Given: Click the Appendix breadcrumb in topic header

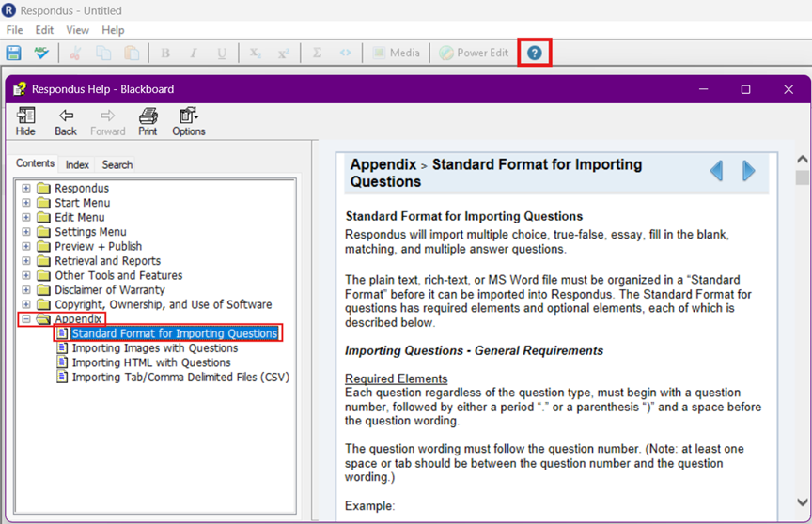Looking at the screenshot, I should coord(383,164).
